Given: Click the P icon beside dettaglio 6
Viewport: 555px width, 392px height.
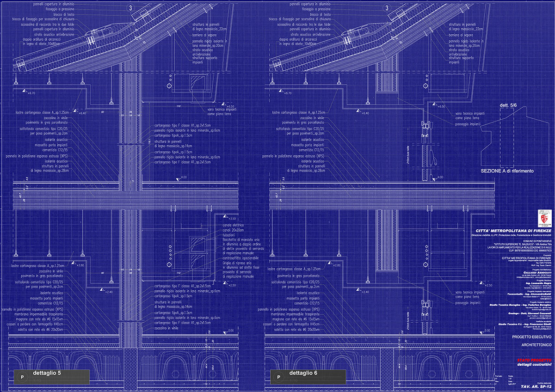Looking at the screenshot, I should click(278, 377).
